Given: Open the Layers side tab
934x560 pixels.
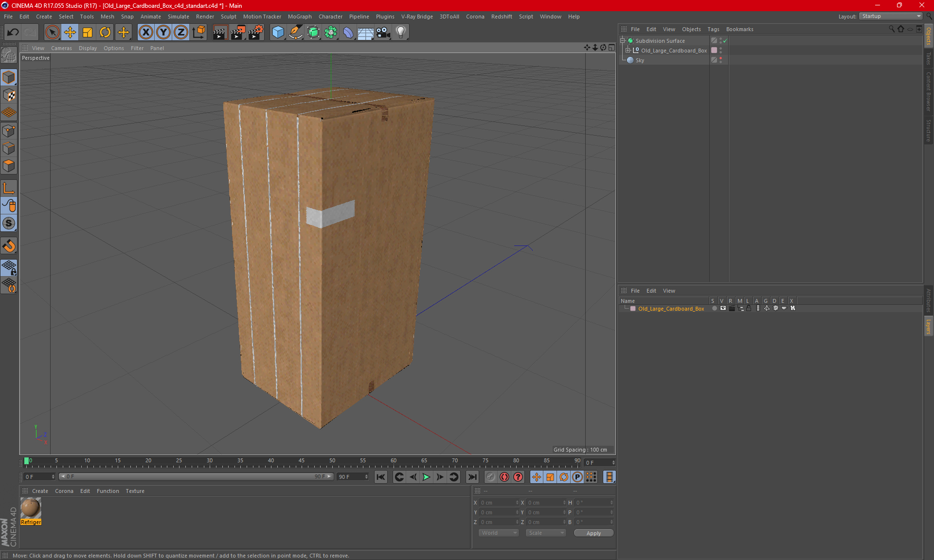Looking at the screenshot, I should 929,326.
